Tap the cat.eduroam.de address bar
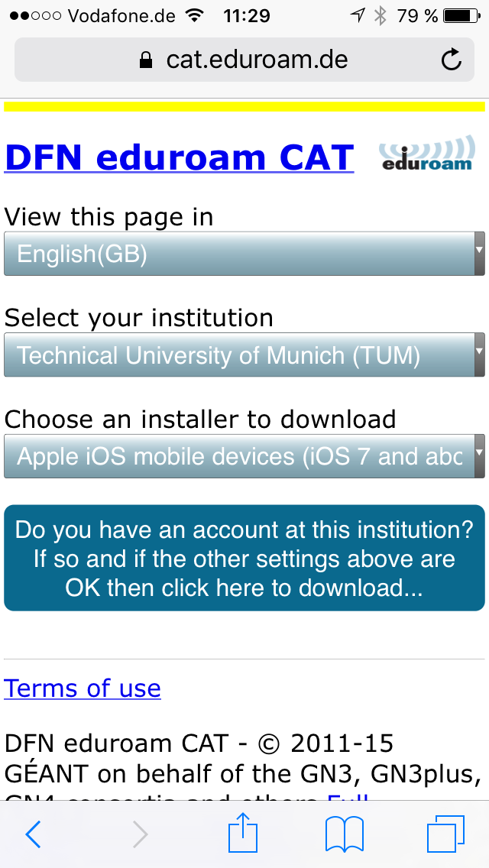489x868 pixels. pyautogui.click(x=257, y=60)
